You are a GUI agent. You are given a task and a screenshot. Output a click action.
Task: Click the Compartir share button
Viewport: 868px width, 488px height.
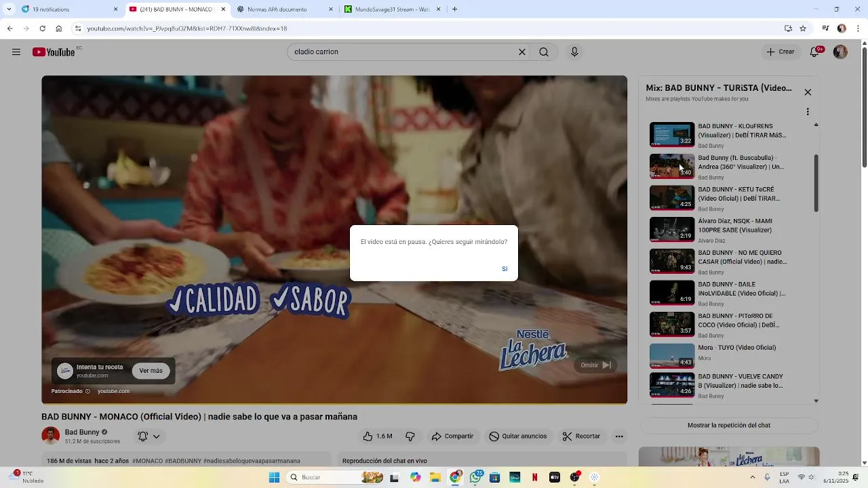pyautogui.click(x=452, y=436)
